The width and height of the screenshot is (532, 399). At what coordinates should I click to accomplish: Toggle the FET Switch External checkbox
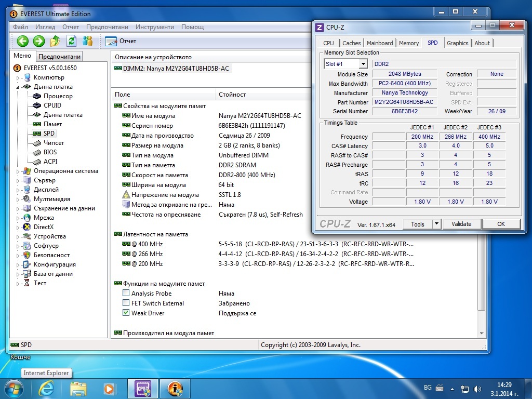(126, 303)
